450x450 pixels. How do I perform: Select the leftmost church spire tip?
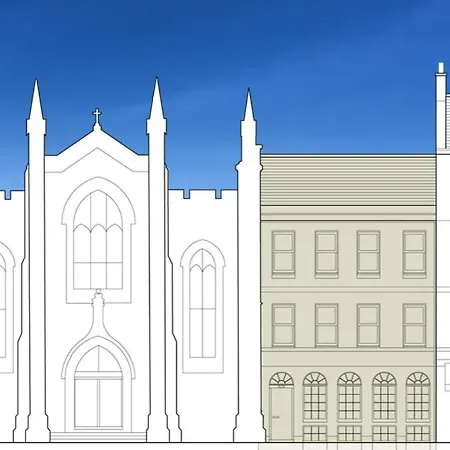pyautogui.click(x=36, y=99)
